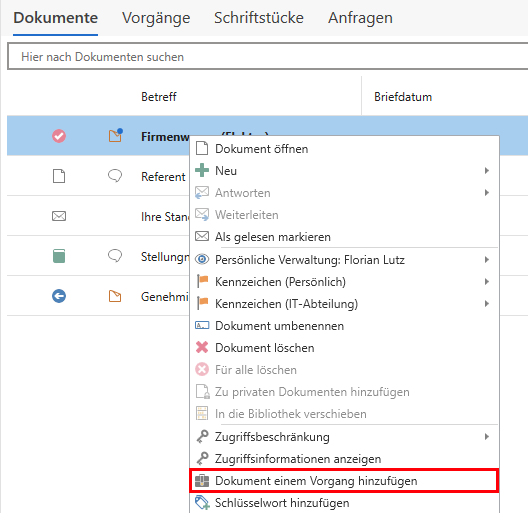The width and height of the screenshot is (528, 513).
Task: Expand the Zugriffsbeschränkung submenu arrow
Action: (487, 437)
